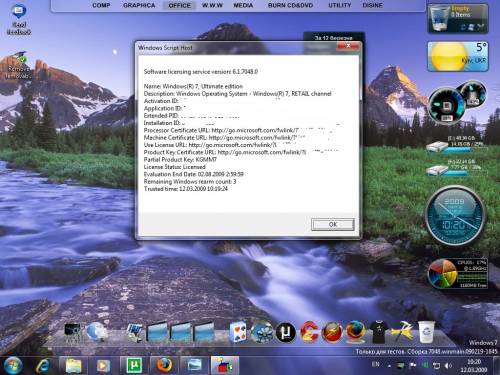Click the Recycle Bin gadget showing Empty
Viewport: 500px width, 375px height.
(458, 19)
